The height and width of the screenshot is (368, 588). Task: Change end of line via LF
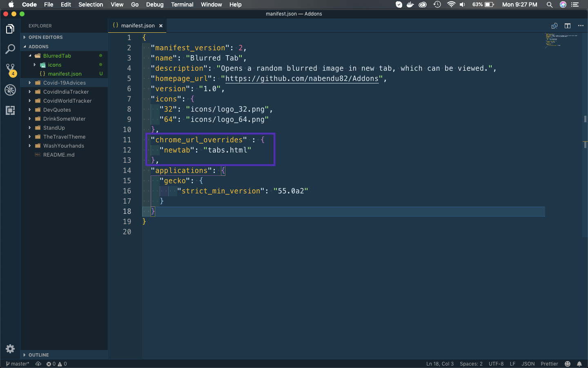[x=512, y=364]
